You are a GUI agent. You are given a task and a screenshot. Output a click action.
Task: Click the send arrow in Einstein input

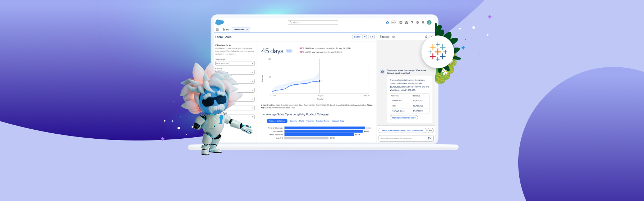[x=429, y=138]
